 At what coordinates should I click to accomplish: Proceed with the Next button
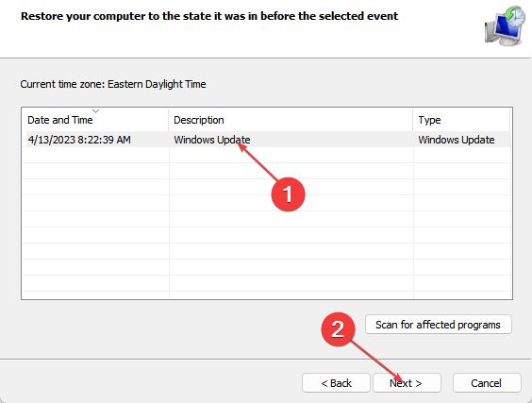pyautogui.click(x=407, y=383)
